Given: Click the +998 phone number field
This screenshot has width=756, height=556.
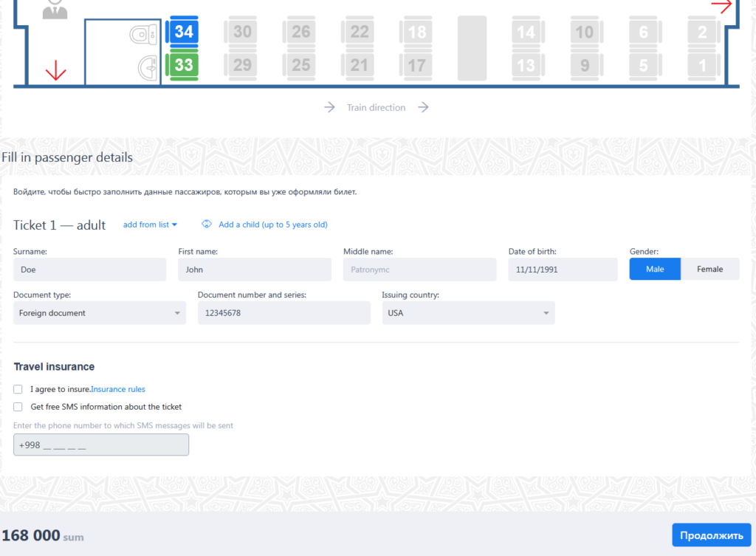Looking at the screenshot, I should coord(101,445).
